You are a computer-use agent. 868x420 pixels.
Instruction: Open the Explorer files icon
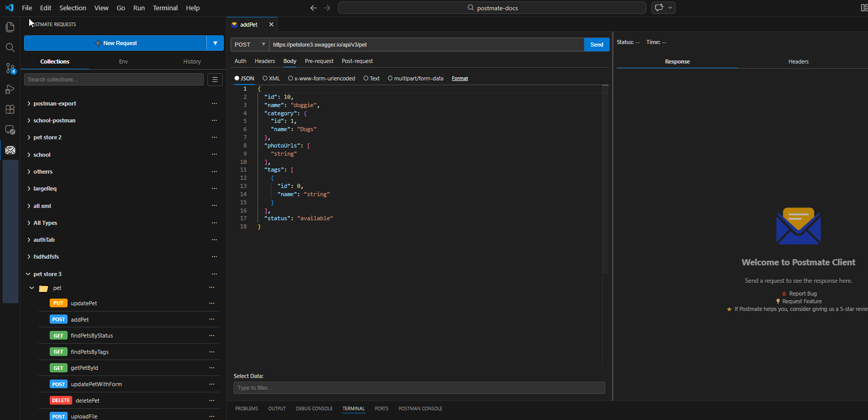pyautogui.click(x=10, y=27)
